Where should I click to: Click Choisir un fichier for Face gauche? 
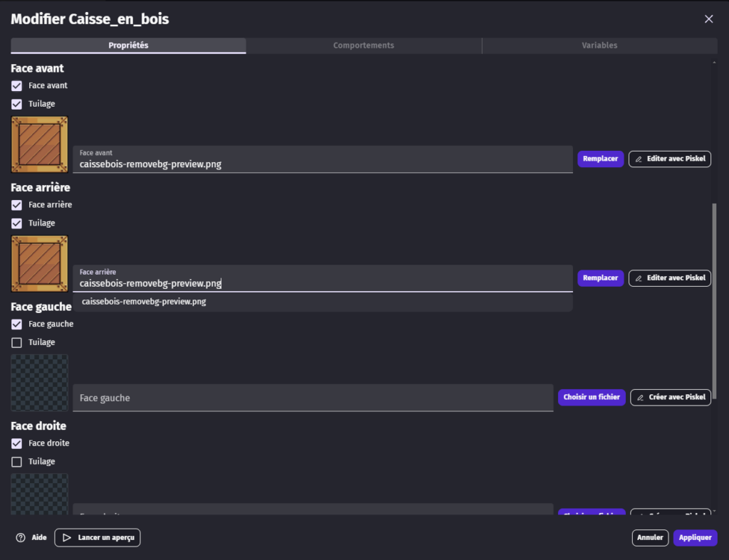pos(592,397)
